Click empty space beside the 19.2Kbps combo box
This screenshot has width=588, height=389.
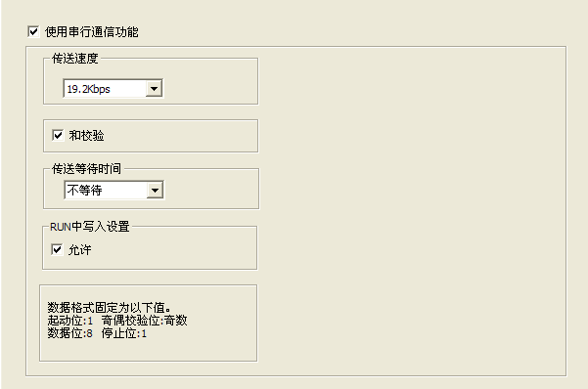(210, 88)
